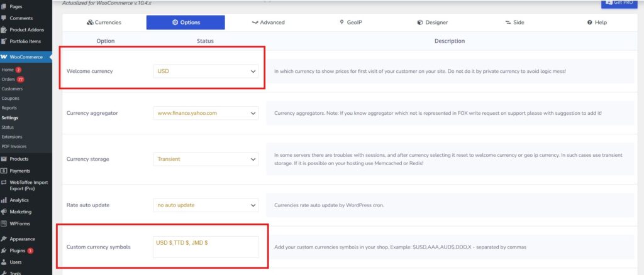Select the GeoIP tab
This screenshot has width=644, height=275.
click(350, 23)
